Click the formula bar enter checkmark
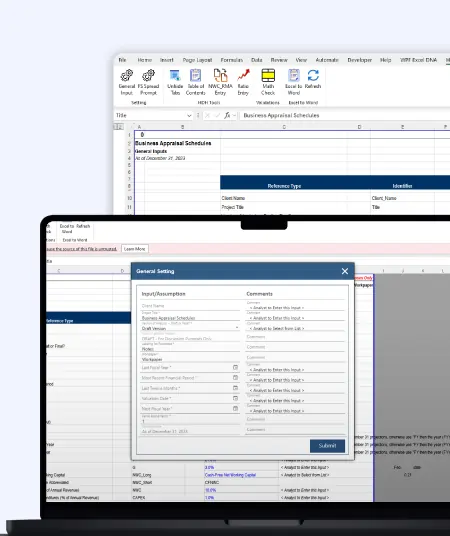Image resolution: width=450 pixels, height=536 pixels. click(217, 116)
